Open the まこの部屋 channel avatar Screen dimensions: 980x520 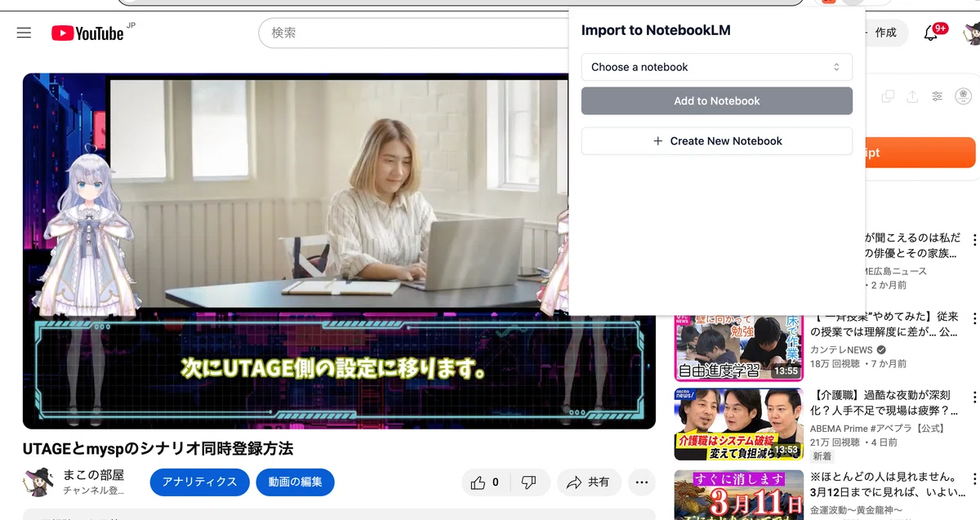pos(38,482)
